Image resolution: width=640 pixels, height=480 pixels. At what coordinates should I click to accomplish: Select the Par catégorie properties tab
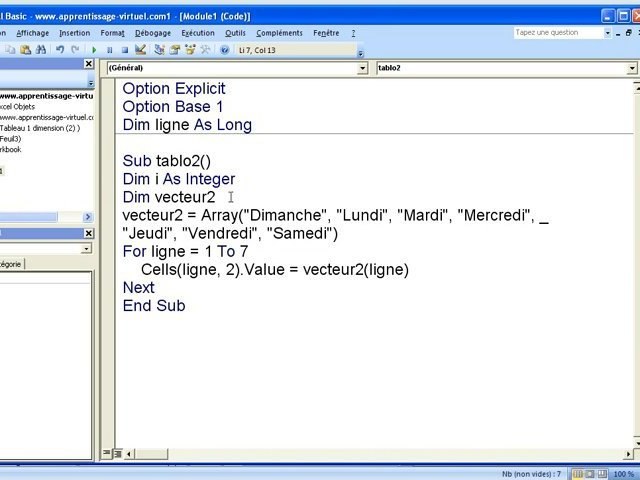point(12,264)
